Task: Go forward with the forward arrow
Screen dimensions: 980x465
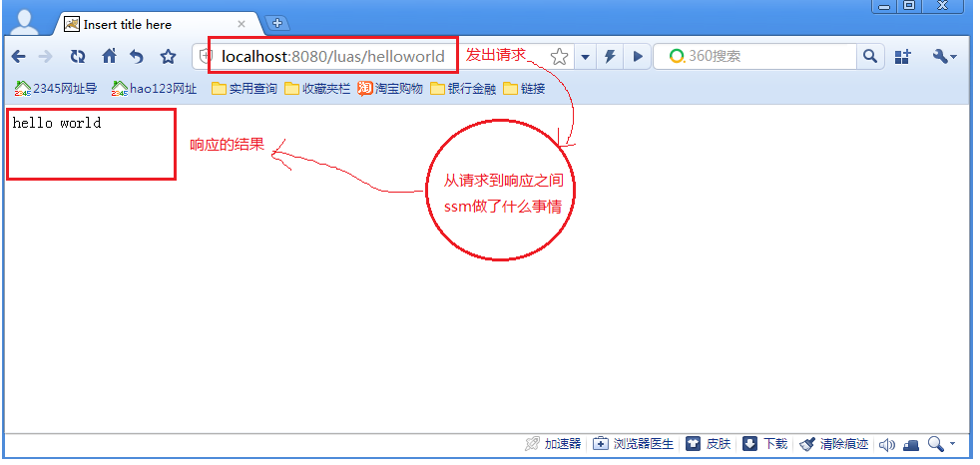Action: 45,57
